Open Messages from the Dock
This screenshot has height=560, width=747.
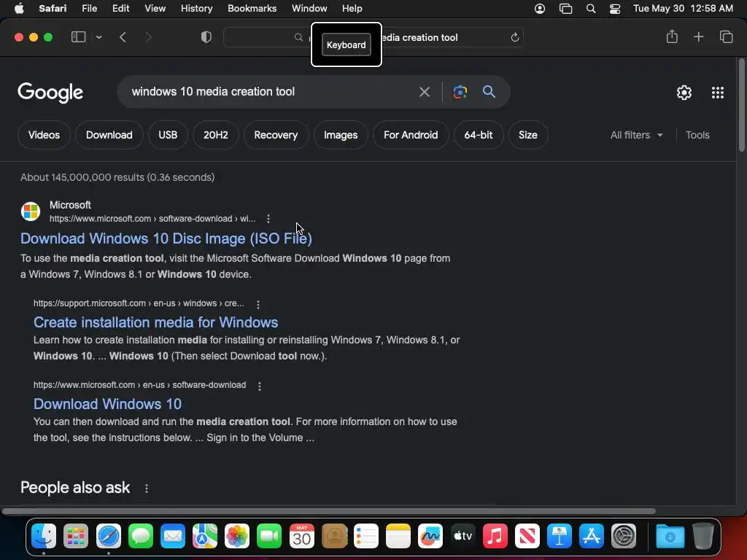tap(141, 536)
